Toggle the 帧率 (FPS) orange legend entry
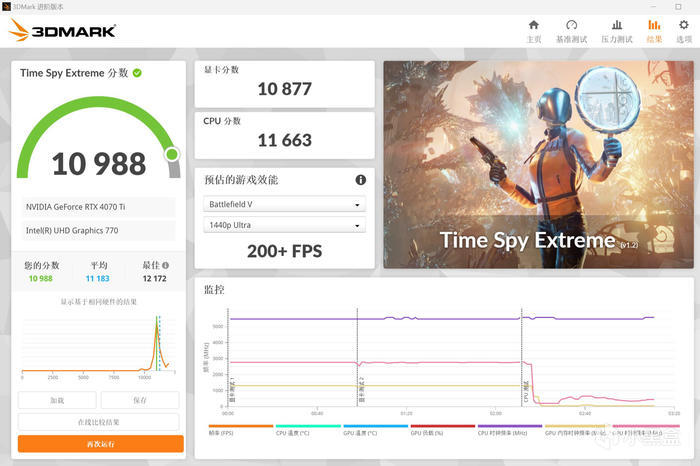 coord(241,430)
